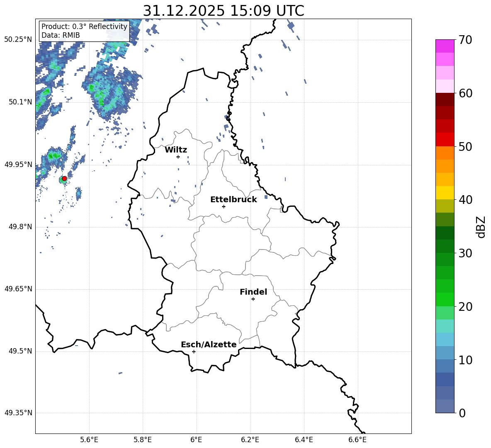
Task: Click the 49.8°N latitude label
Action: tap(20, 227)
